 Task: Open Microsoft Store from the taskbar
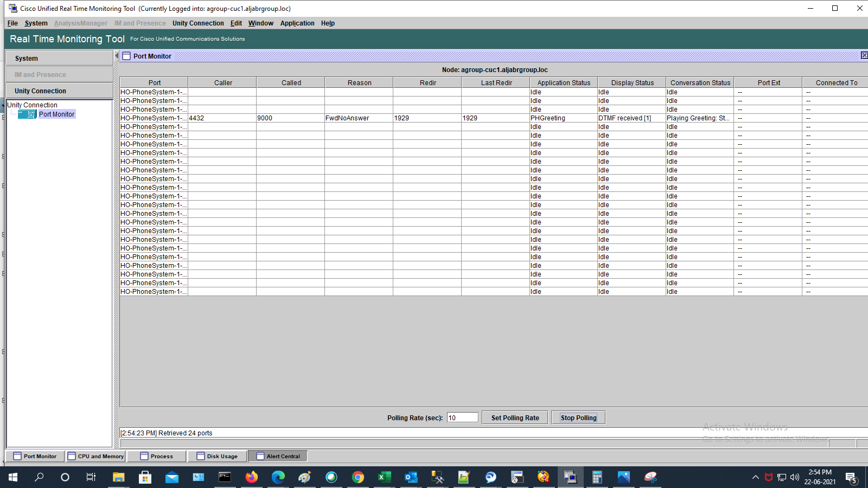pos(145,477)
